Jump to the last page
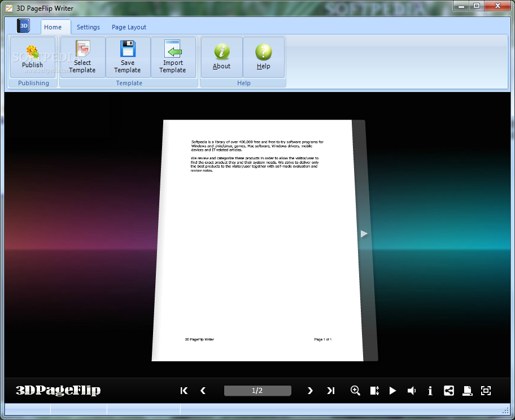The width and height of the screenshot is (515, 420). [330, 391]
